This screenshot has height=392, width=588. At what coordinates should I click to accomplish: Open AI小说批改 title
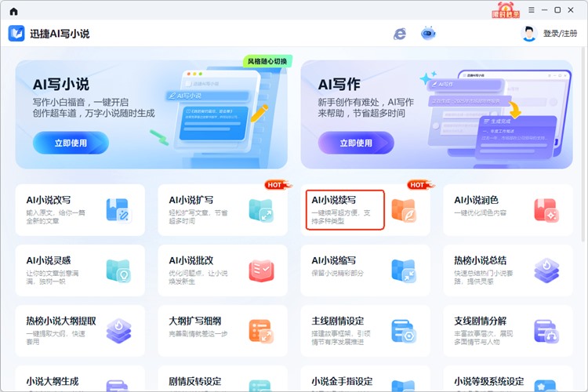click(x=191, y=260)
